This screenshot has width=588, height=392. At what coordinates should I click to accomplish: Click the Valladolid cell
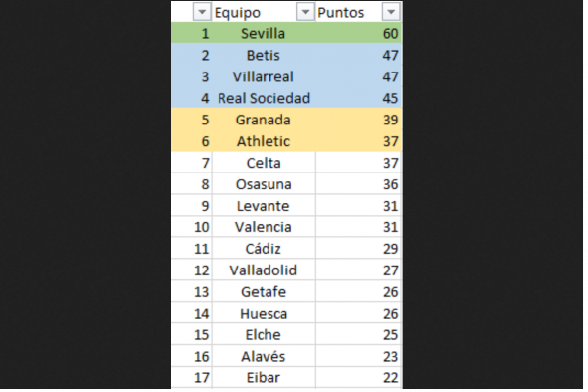click(x=263, y=270)
